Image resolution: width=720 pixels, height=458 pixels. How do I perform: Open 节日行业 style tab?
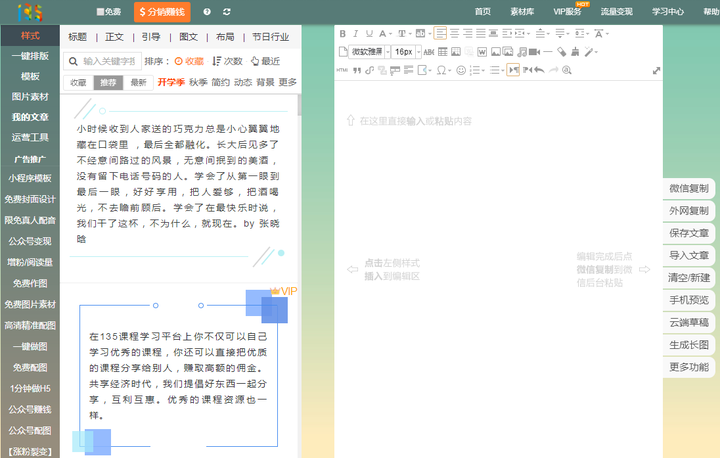pos(270,37)
